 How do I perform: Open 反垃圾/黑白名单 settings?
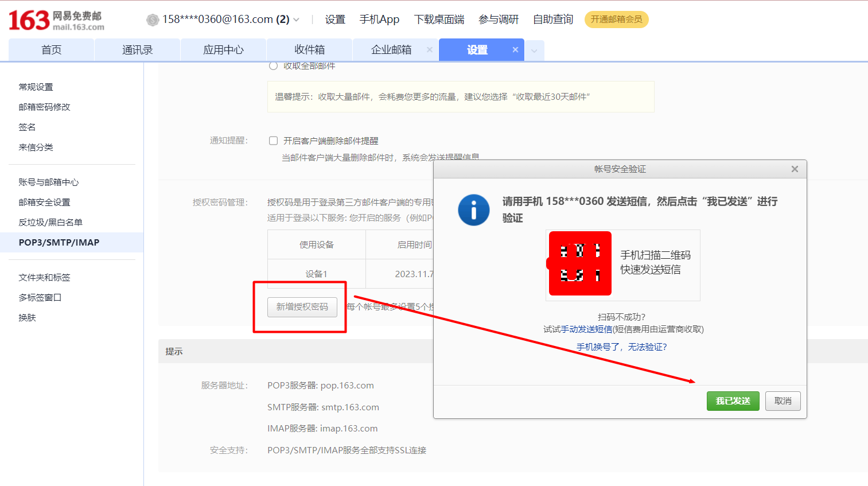[x=50, y=222]
